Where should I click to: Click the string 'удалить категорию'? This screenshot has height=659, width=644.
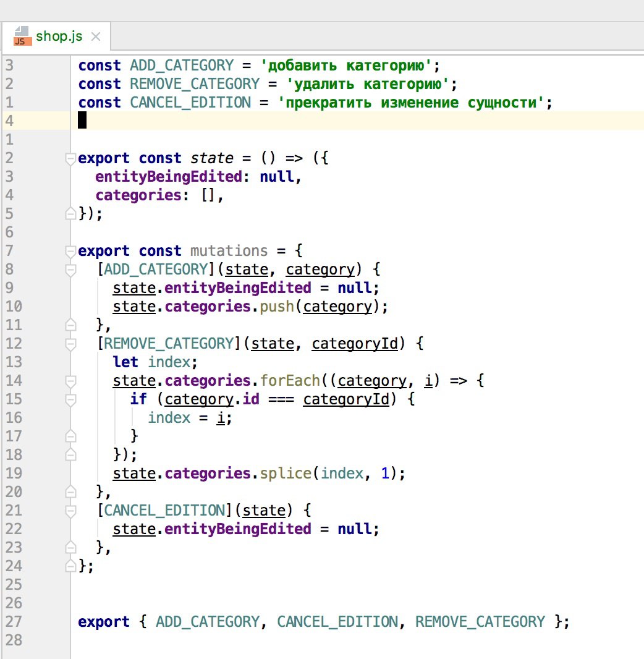point(368,85)
